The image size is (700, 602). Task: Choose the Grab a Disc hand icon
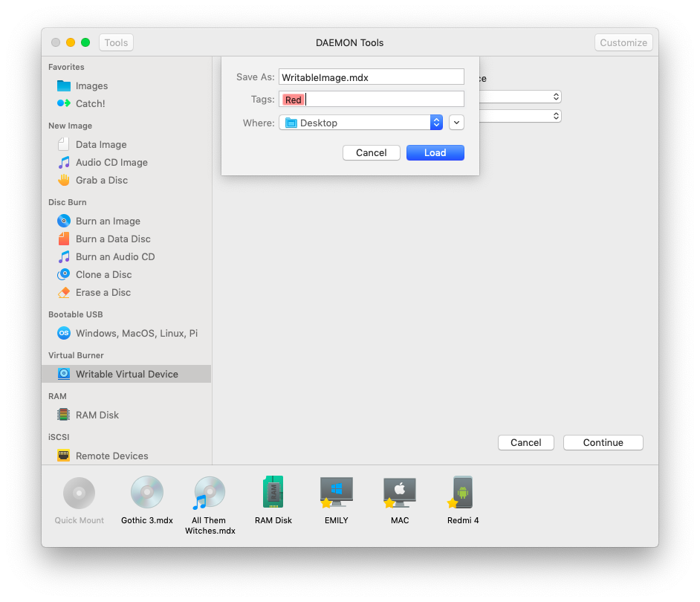64,180
